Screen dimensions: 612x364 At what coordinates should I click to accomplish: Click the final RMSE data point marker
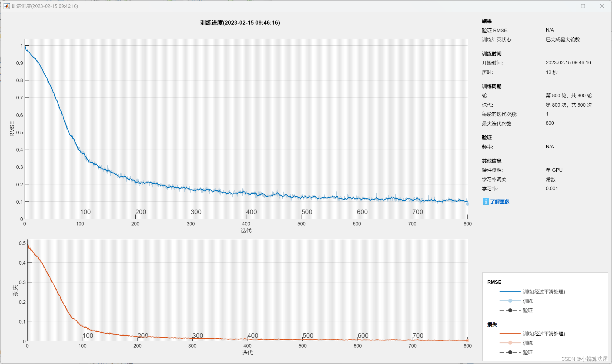pyautogui.click(x=467, y=204)
